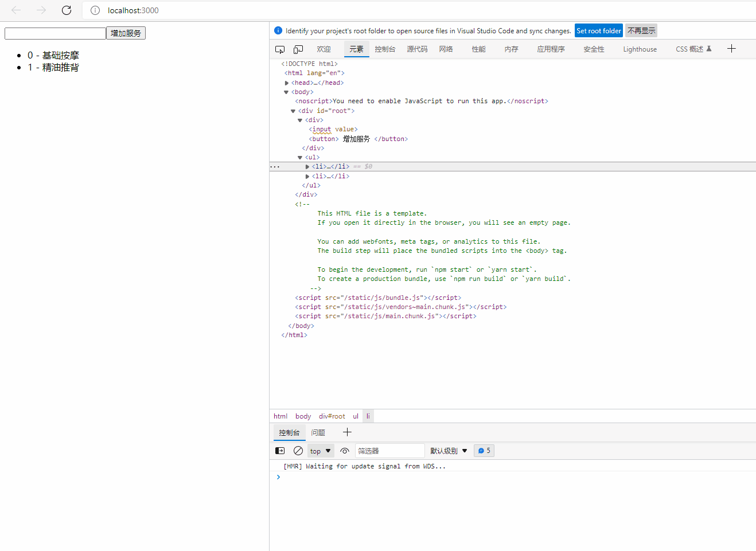Open the top 控制台 tab in DevTools

point(385,49)
